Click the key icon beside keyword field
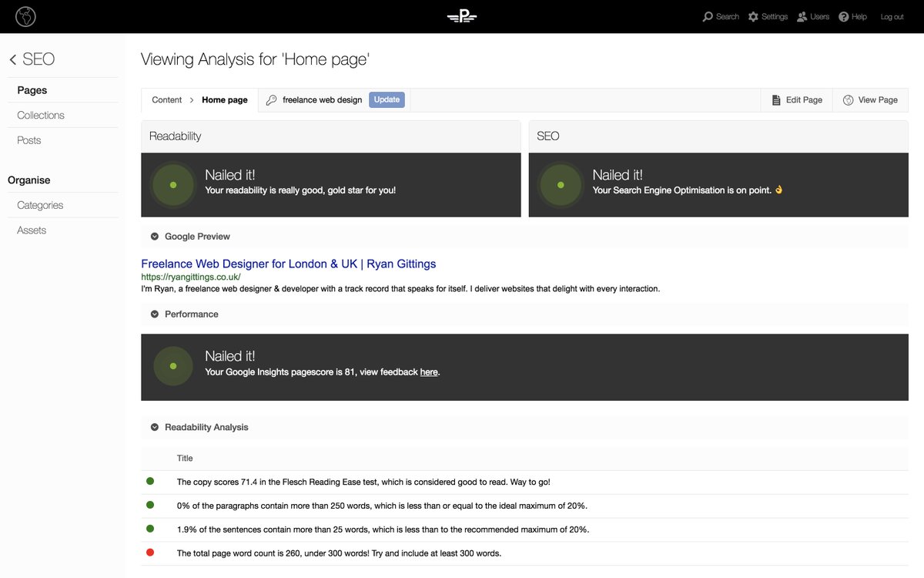924x578 pixels. [x=271, y=100]
